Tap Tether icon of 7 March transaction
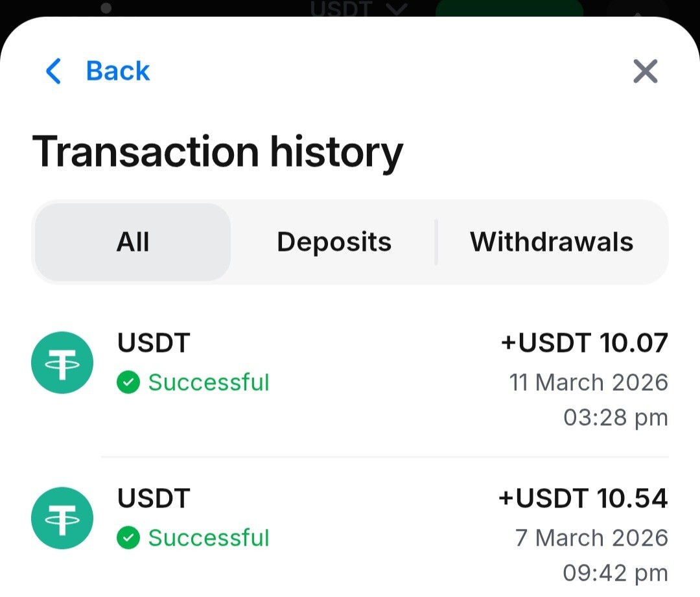Viewport: 700px width, 597px height. click(x=62, y=519)
